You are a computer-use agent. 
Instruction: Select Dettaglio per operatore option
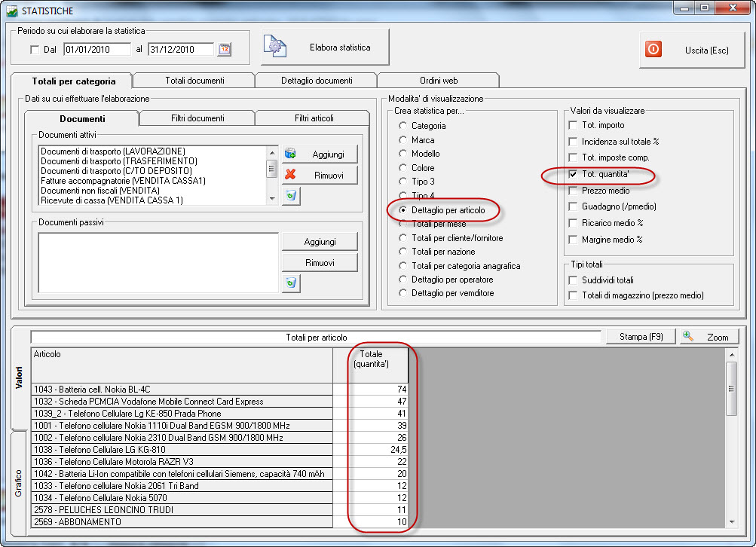[x=402, y=280]
